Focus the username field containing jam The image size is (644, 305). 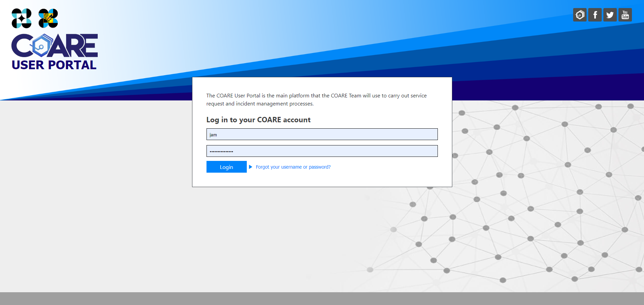point(322,134)
